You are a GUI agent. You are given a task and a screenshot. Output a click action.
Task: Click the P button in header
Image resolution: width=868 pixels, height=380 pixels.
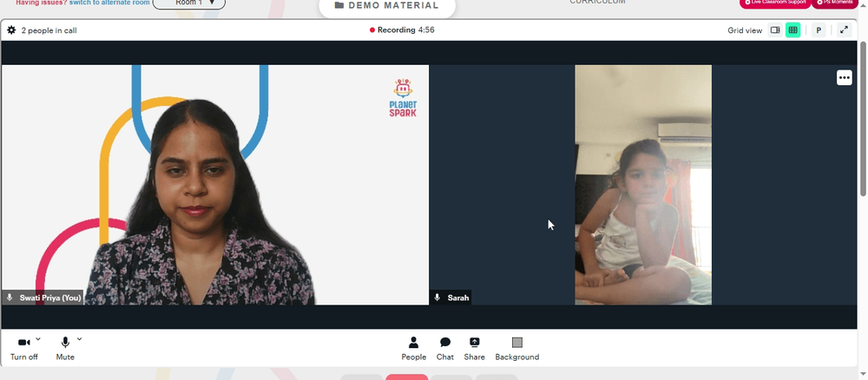(x=819, y=30)
